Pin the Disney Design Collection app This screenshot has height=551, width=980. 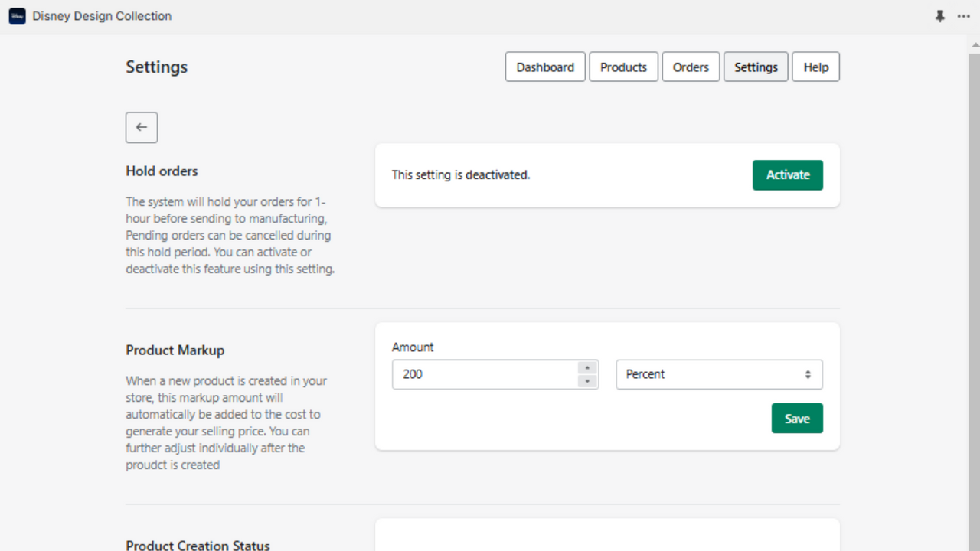coord(940,16)
